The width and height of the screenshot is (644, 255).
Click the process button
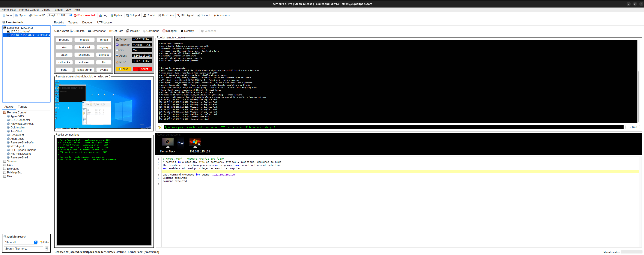[64, 40]
